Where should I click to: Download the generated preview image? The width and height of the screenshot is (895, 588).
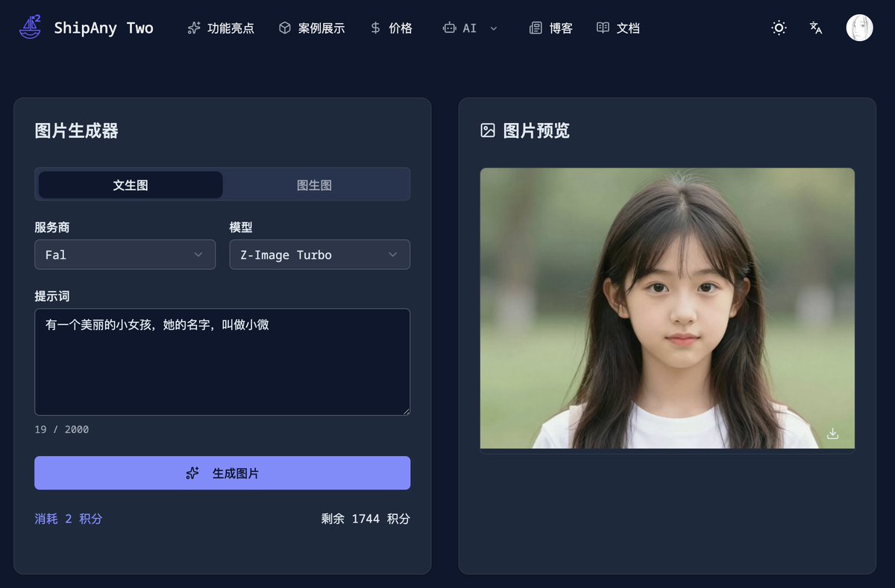pos(833,434)
